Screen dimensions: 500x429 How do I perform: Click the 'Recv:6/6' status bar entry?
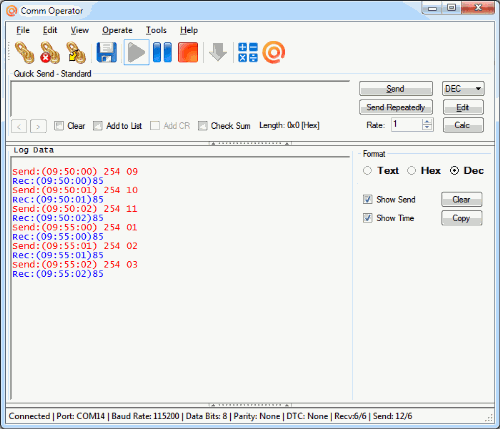pos(350,416)
